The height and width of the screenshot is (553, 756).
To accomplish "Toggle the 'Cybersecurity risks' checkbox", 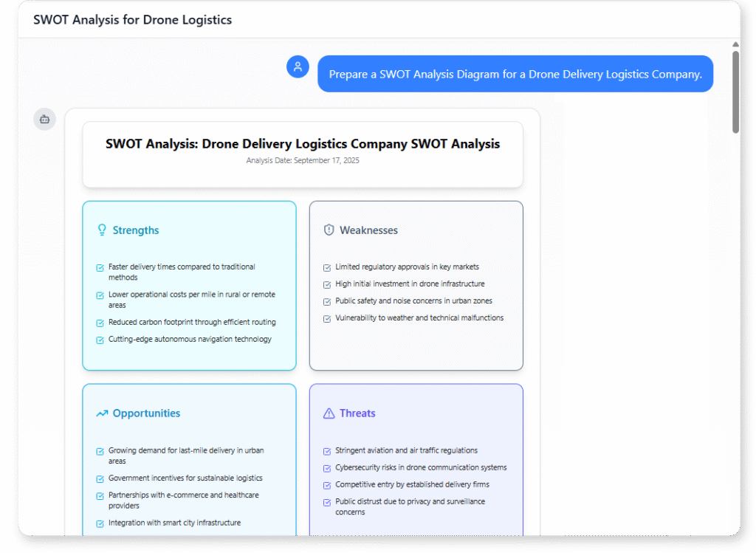I will pos(327,467).
